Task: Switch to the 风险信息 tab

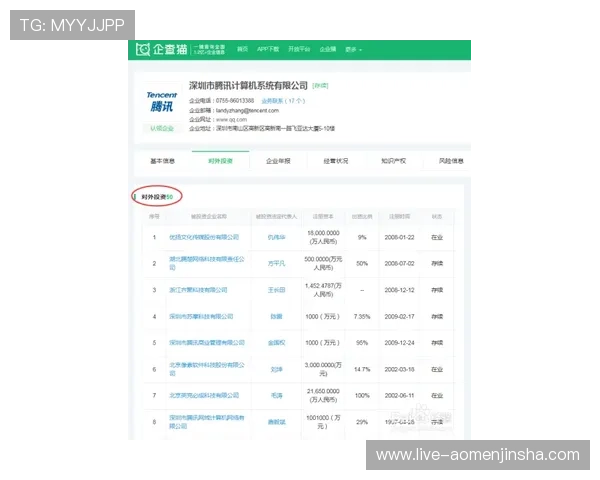Action: pos(451,161)
